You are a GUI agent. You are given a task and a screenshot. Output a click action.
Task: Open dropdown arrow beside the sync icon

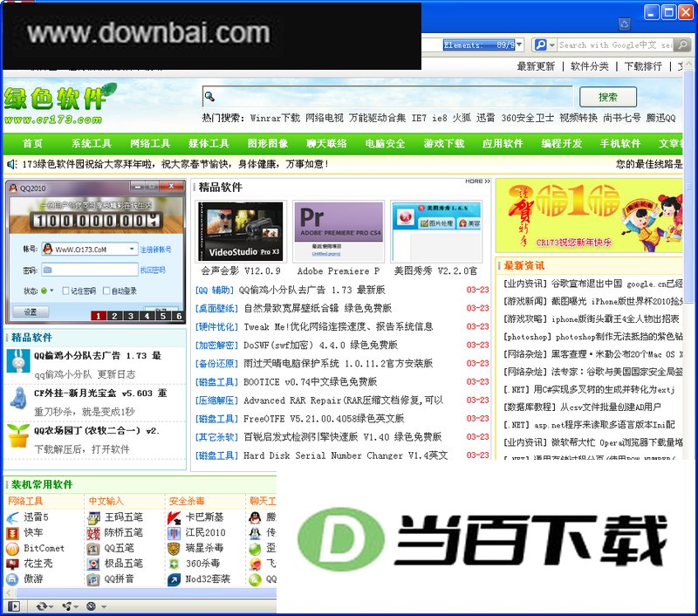(51, 606)
